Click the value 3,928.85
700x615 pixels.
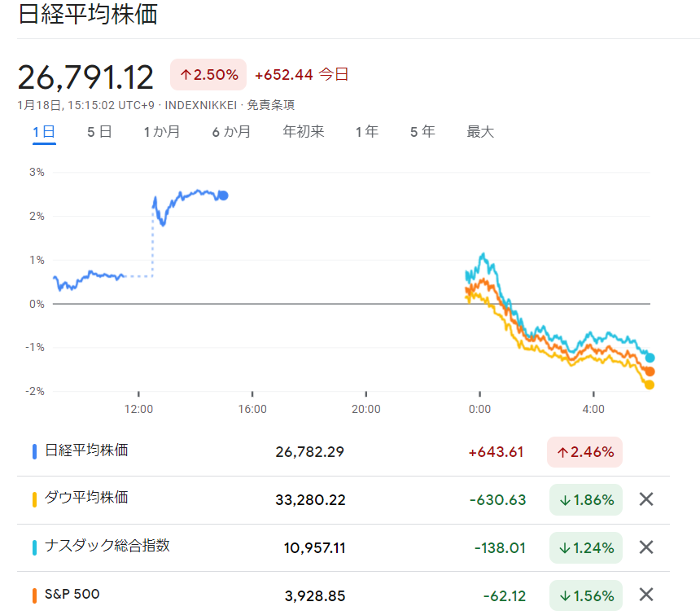[x=315, y=595]
